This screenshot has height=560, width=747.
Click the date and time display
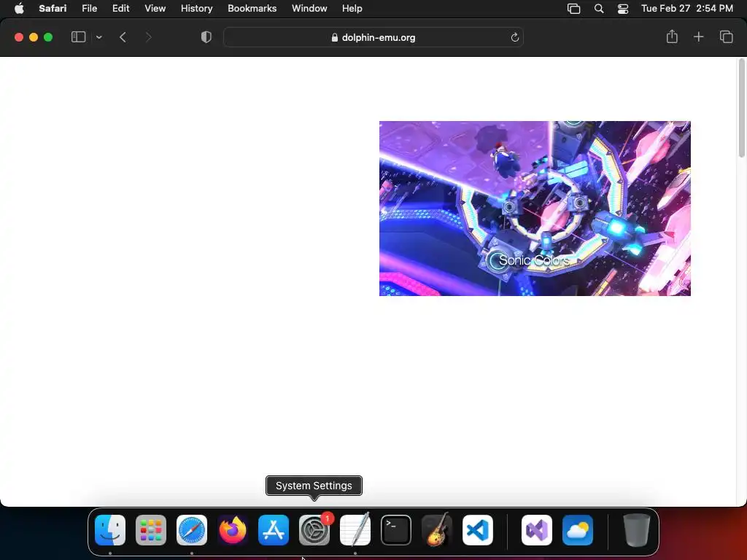coord(687,8)
